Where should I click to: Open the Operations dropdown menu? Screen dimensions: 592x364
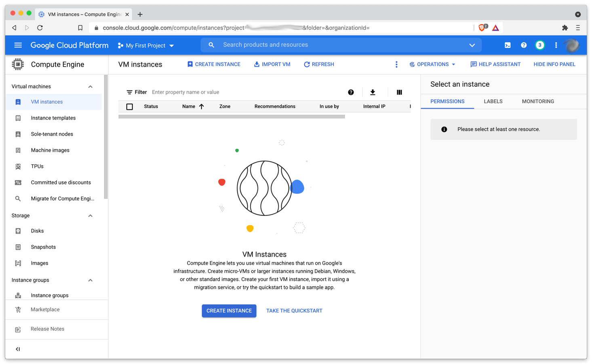(432, 65)
